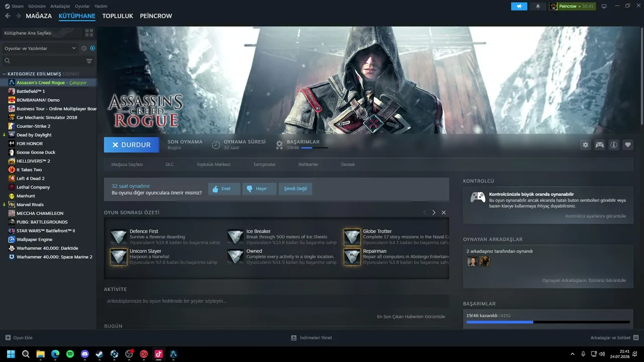Open the Arkadaşlar menu

point(60,6)
